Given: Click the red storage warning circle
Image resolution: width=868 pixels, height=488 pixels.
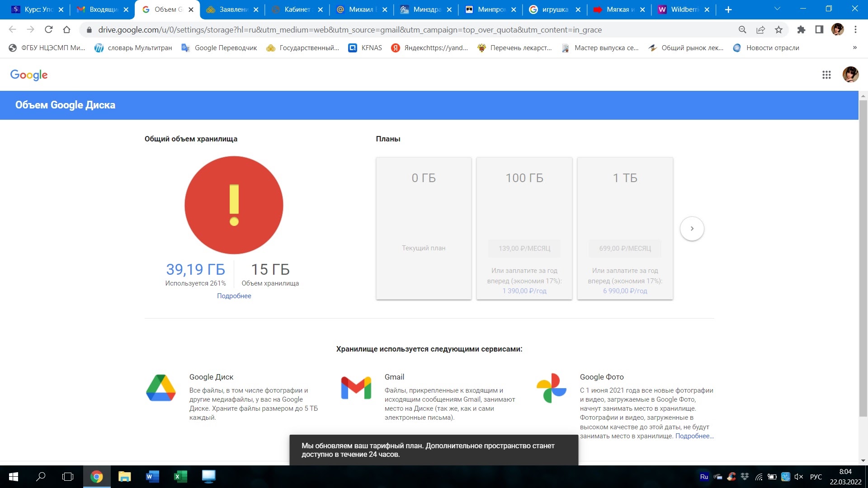Looking at the screenshot, I should pos(234,205).
